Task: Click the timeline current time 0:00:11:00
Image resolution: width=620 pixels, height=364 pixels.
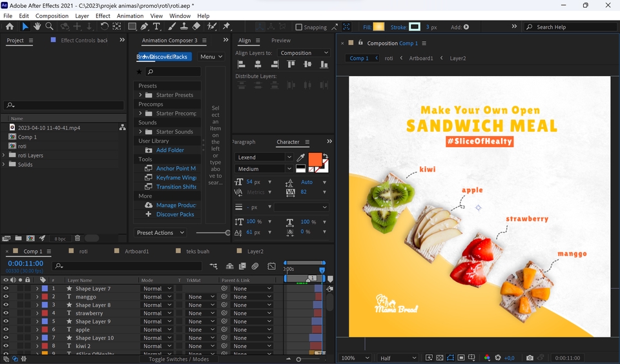Action: click(x=26, y=263)
